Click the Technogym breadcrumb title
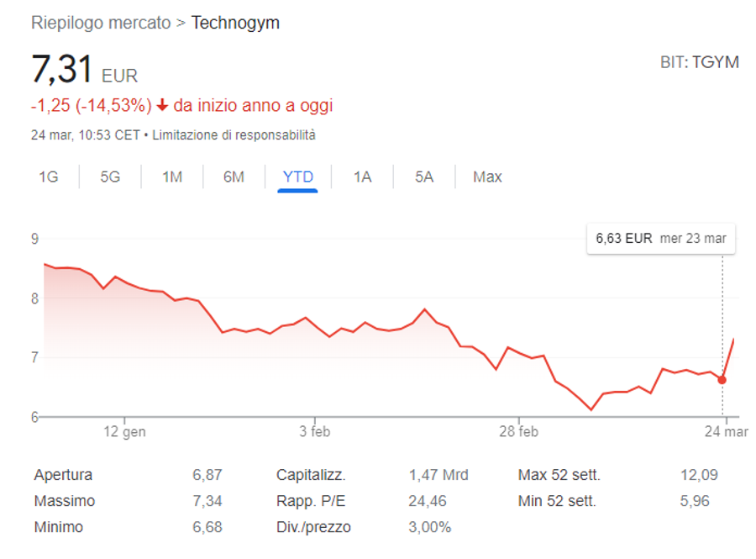Viewport: 756px width, 559px height. click(235, 23)
